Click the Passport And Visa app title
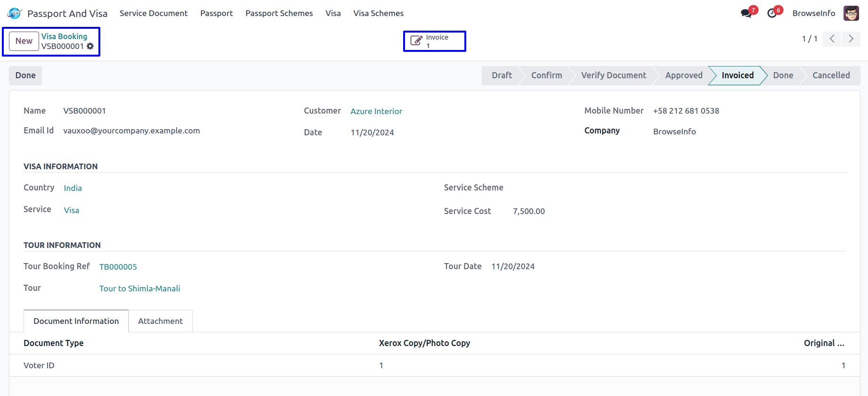 pyautogui.click(x=67, y=14)
